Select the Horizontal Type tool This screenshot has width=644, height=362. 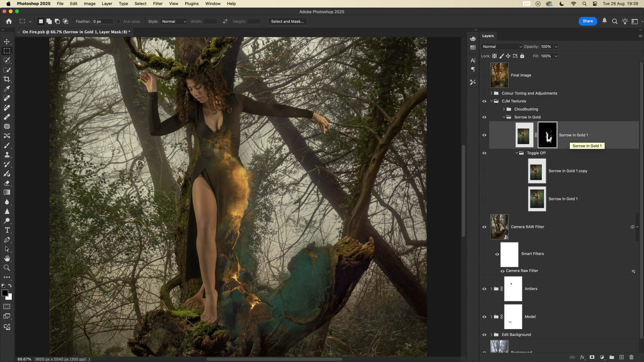7,230
